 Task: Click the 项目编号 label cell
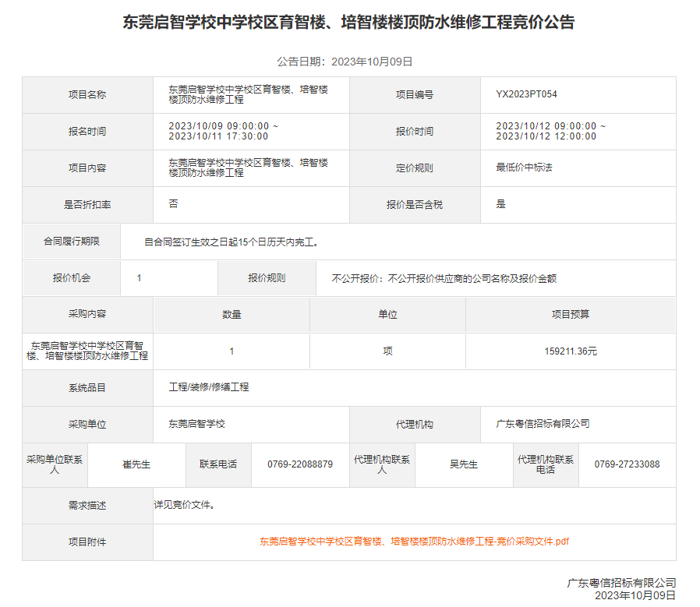[415, 94]
